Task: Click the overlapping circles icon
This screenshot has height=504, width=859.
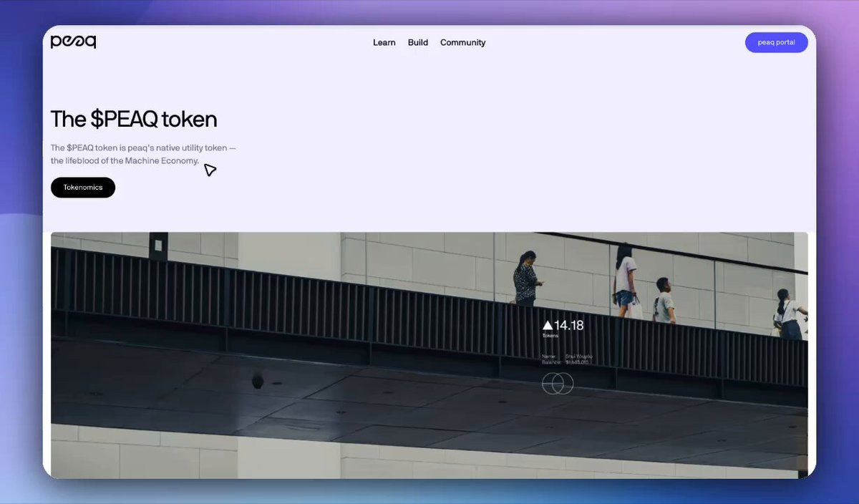Action: coord(558,384)
